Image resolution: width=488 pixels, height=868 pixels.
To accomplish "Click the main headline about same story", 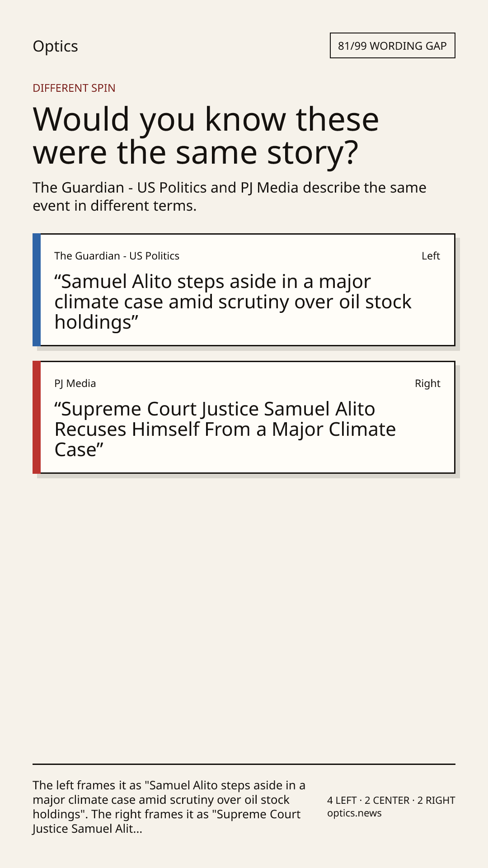I will (206, 135).
